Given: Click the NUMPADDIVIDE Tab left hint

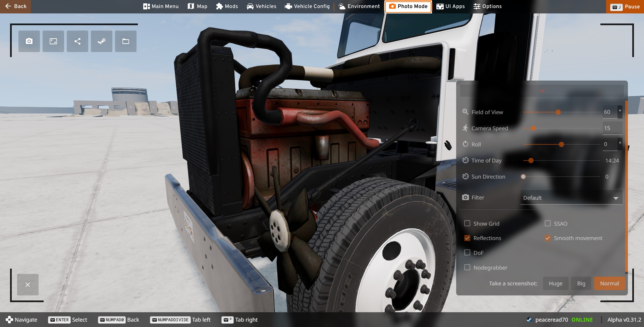Looking at the screenshot, I should tap(180, 320).
